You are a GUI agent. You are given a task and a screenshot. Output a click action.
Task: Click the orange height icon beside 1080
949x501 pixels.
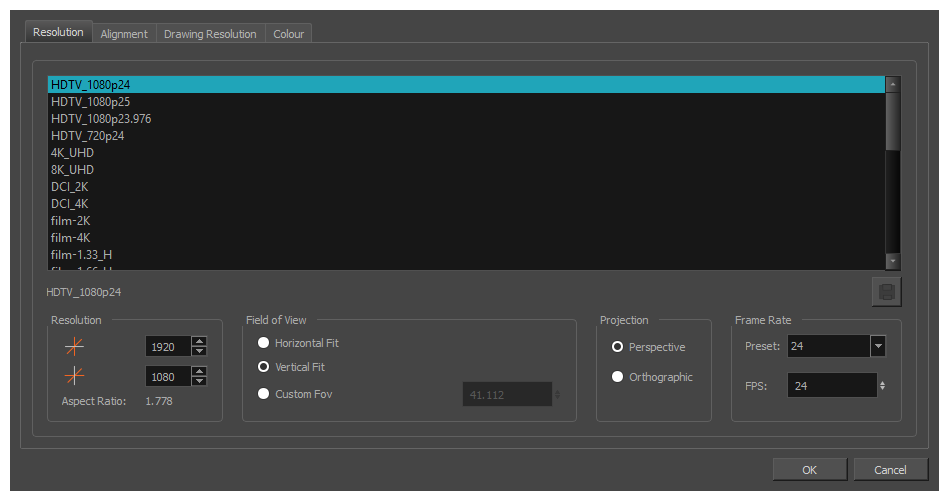tap(74, 376)
